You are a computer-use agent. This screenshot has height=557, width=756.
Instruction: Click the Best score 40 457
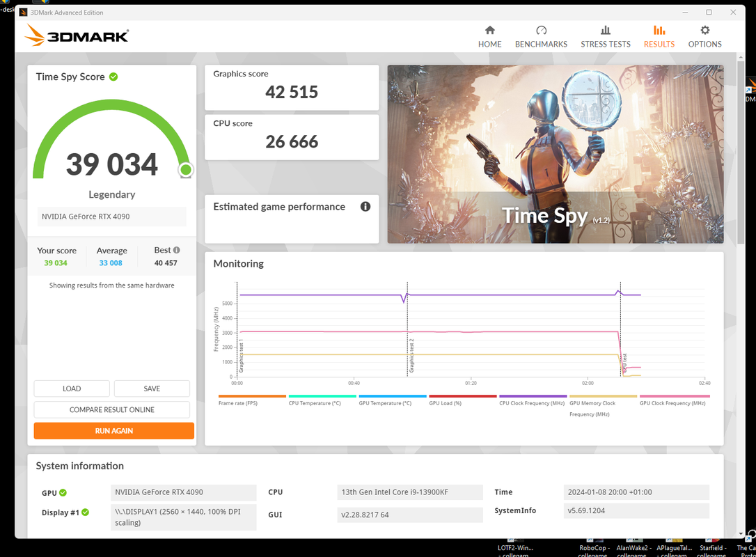(x=166, y=262)
